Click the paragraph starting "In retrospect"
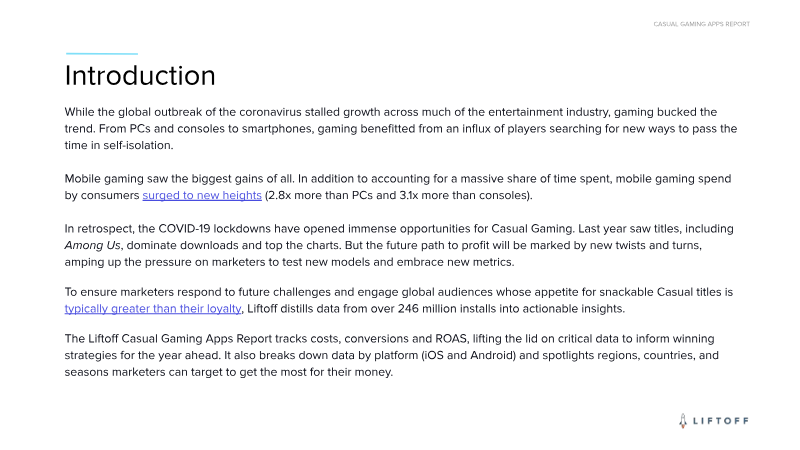 pos(400,245)
